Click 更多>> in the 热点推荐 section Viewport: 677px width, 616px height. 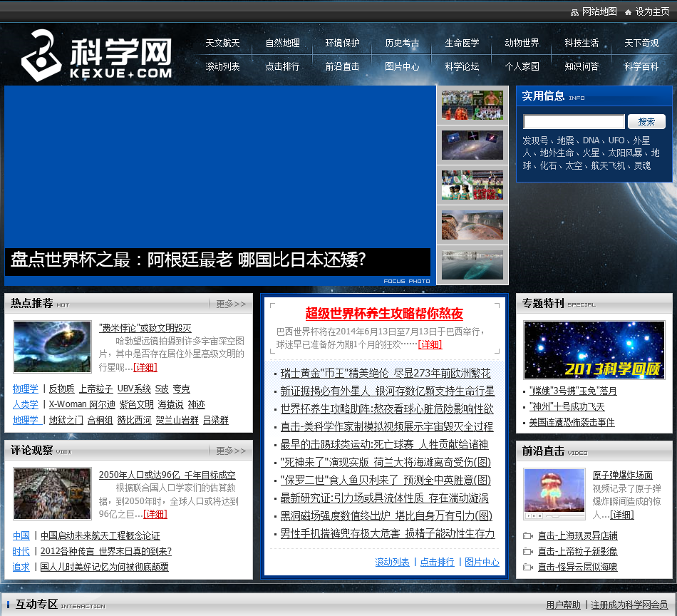pos(231,304)
